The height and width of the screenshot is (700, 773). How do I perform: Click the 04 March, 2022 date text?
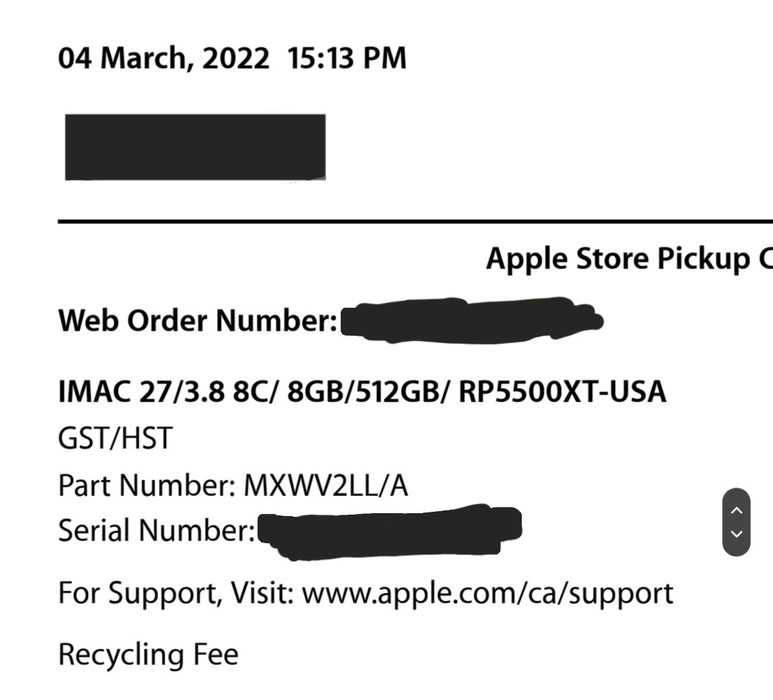coord(164,58)
